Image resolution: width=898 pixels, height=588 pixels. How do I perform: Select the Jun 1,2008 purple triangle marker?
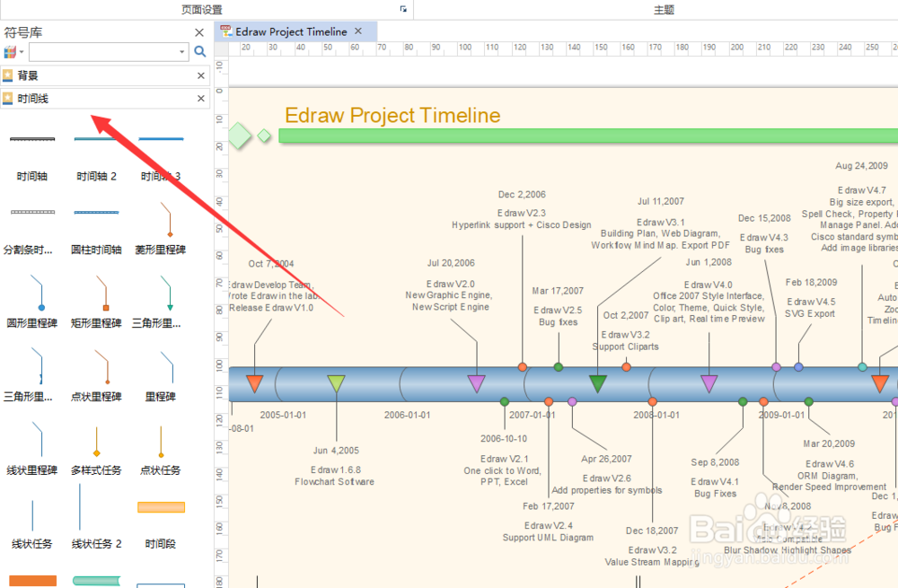(x=709, y=383)
